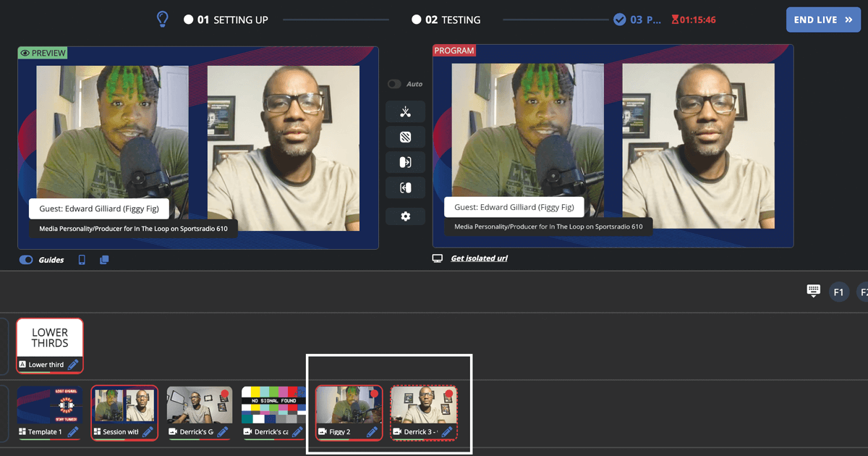Edit the Lower third item with pencil
The height and width of the screenshot is (456, 868).
click(x=73, y=365)
